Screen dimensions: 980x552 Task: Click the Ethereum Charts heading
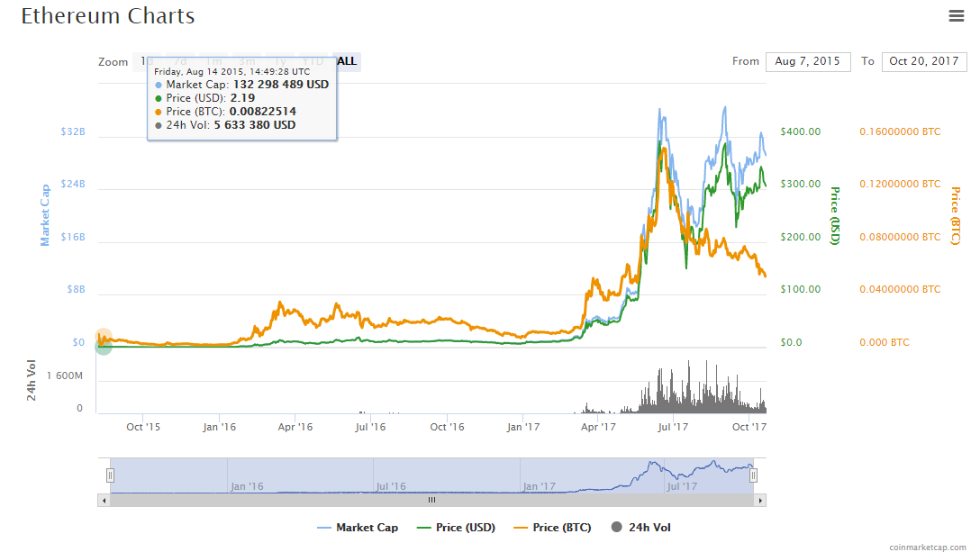click(x=108, y=15)
